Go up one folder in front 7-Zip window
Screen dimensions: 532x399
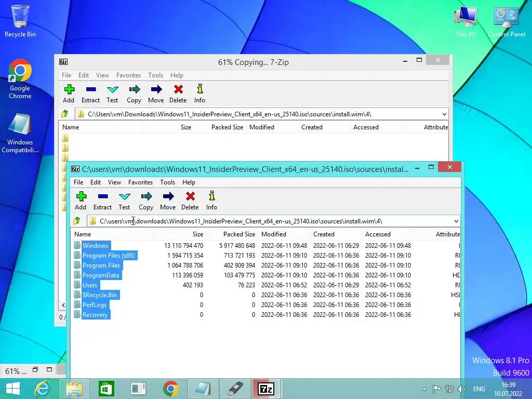coord(77,221)
